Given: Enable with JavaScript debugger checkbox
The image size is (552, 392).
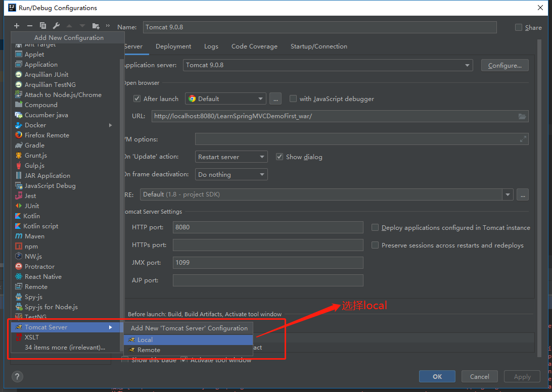Looking at the screenshot, I should (293, 99).
